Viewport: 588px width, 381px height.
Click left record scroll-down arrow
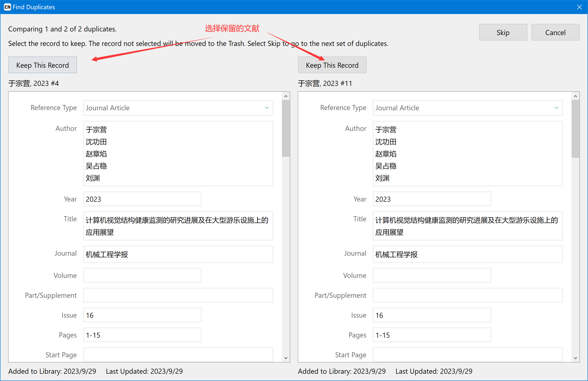[x=286, y=358]
